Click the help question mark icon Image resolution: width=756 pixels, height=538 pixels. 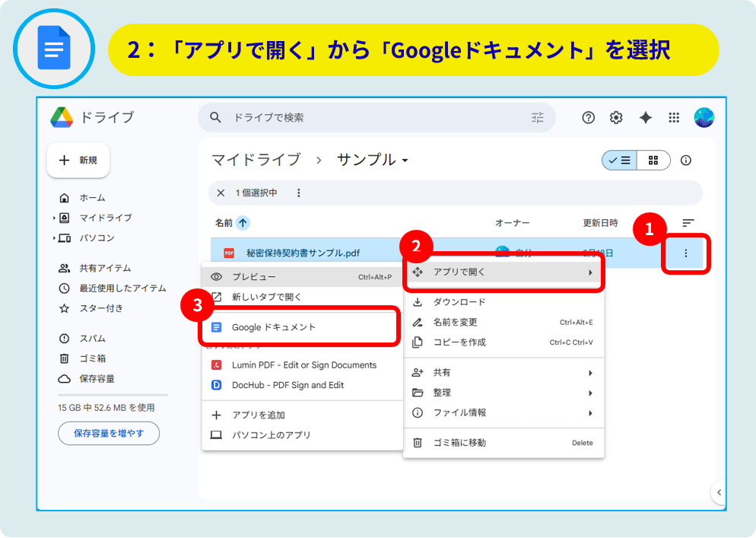point(588,117)
